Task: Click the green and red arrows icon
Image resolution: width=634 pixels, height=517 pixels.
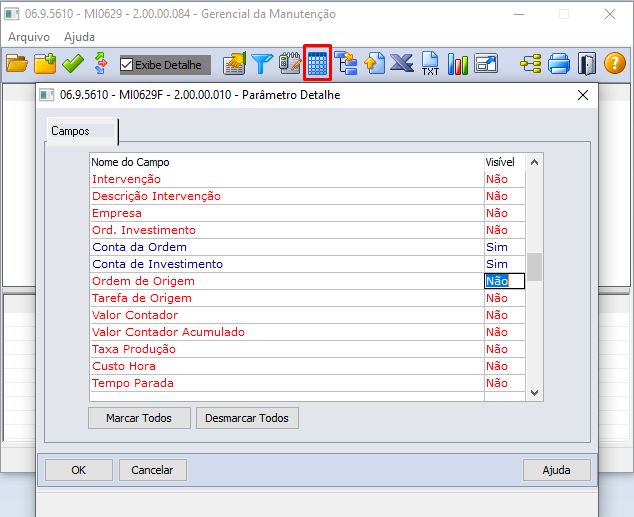Action: pos(101,63)
